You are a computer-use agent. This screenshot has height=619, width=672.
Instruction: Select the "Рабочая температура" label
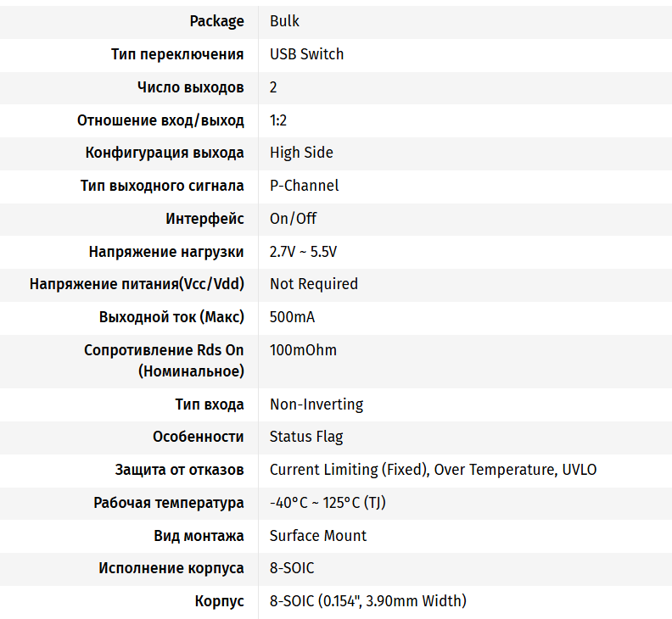169,503
